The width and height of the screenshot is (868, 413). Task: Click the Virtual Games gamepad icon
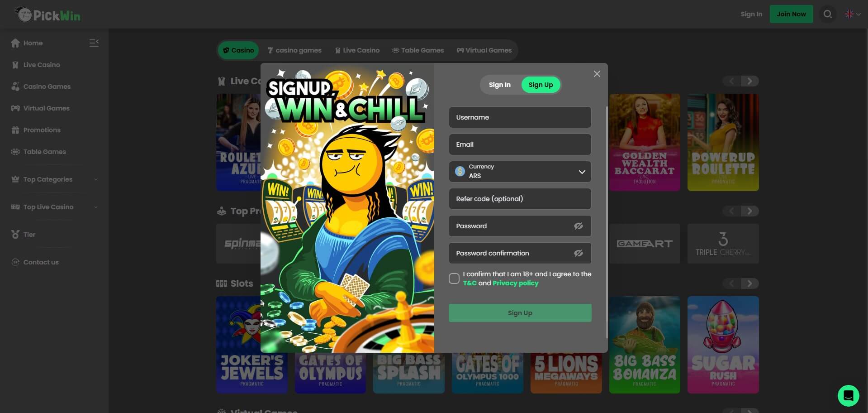coord(15,108)
